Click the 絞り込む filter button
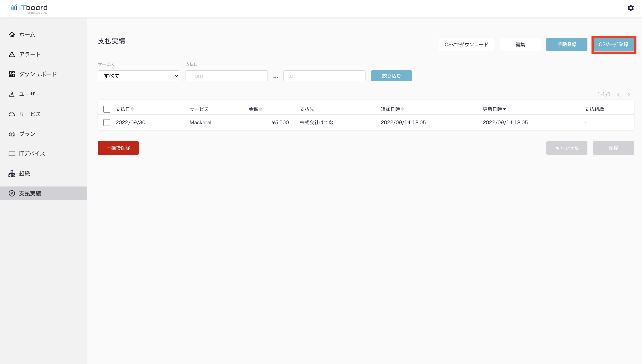This screenshot has height=364, width=642. click(x=391, y=76)
